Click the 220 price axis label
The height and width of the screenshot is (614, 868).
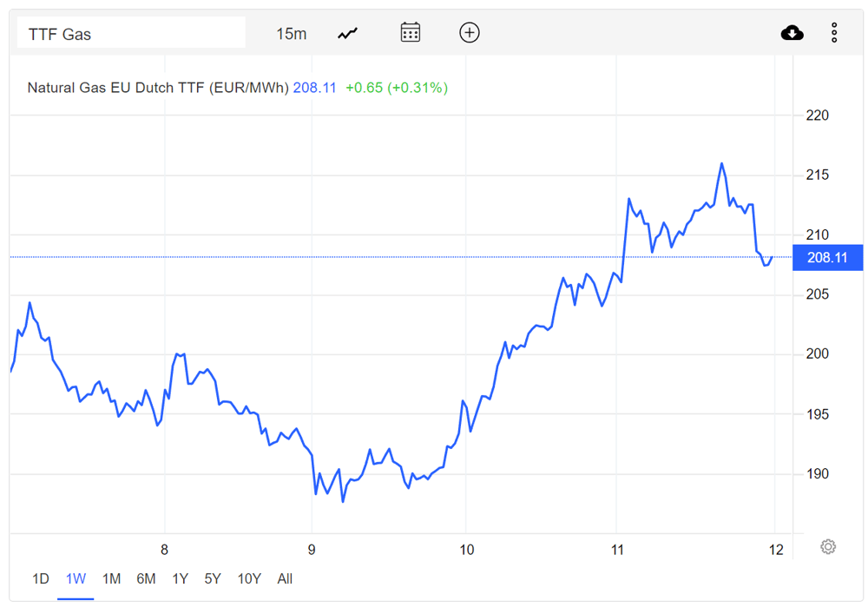point(817,116)
